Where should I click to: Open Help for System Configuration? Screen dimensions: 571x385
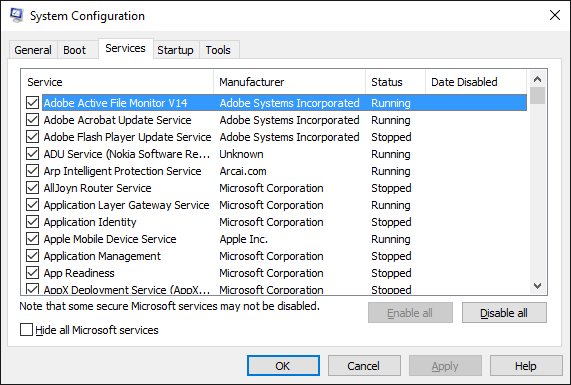(526, 366)
